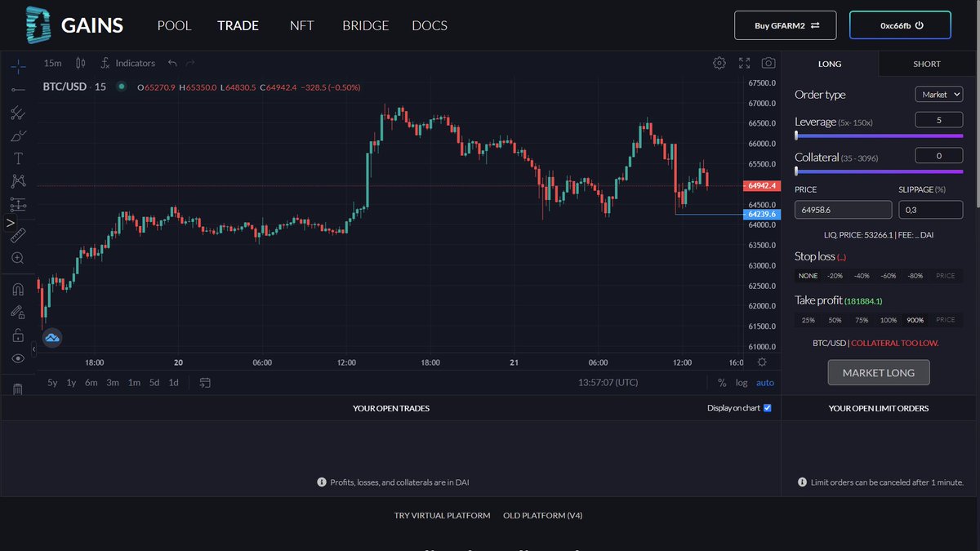Open OLD PLATFORM (V4) link
The height and width of the screenshot is (551, 980).
(543, 515)
